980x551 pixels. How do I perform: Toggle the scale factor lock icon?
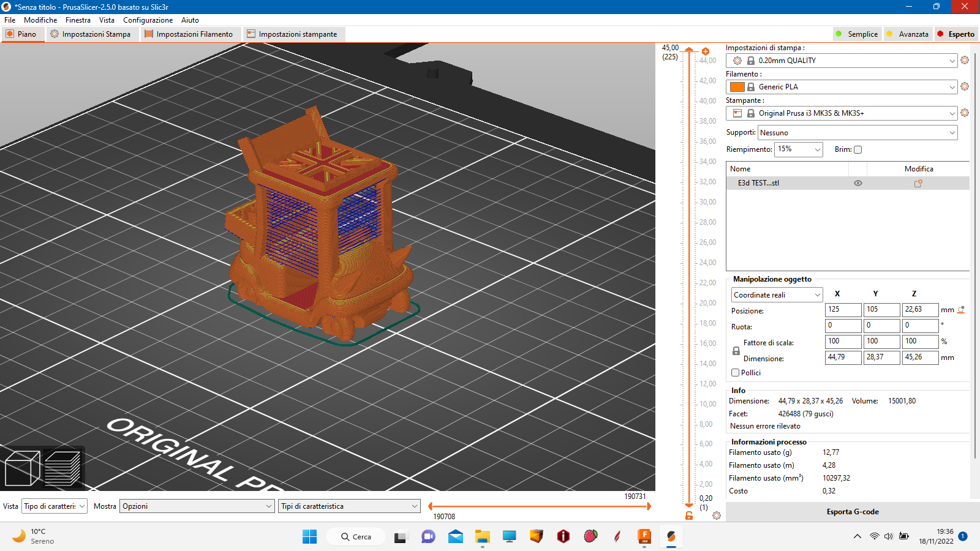[736, 351]
